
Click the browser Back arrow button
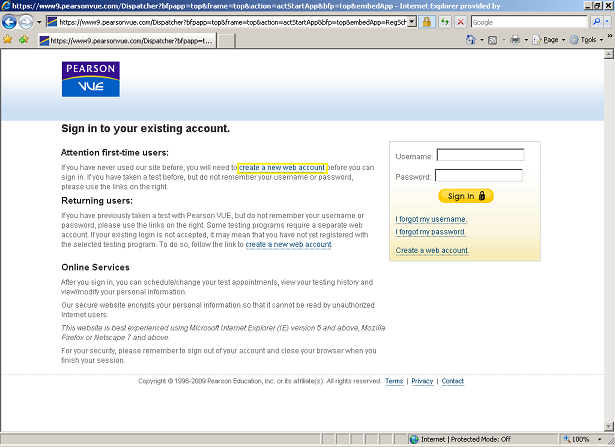point(9,22)
